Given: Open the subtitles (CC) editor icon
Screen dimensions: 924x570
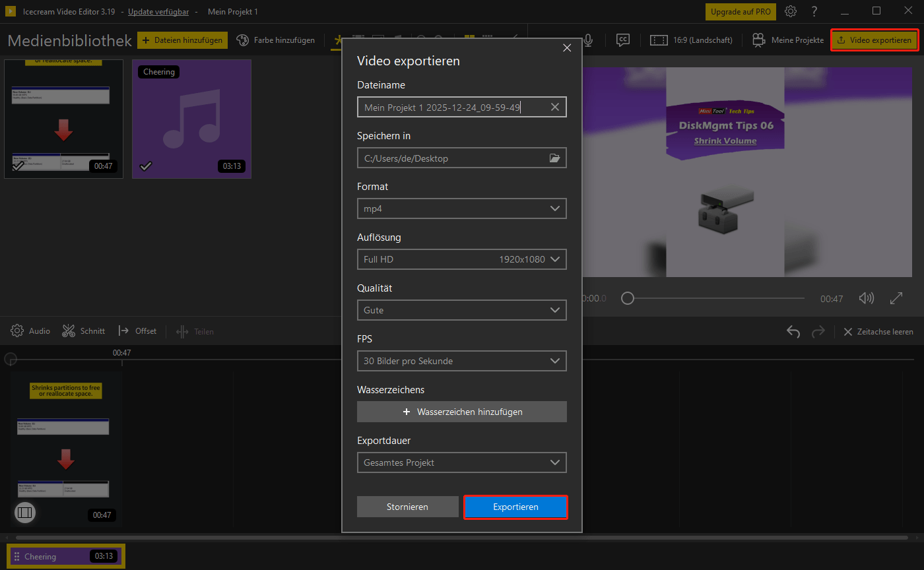Looking at the screenshot, I should [622, 40].
